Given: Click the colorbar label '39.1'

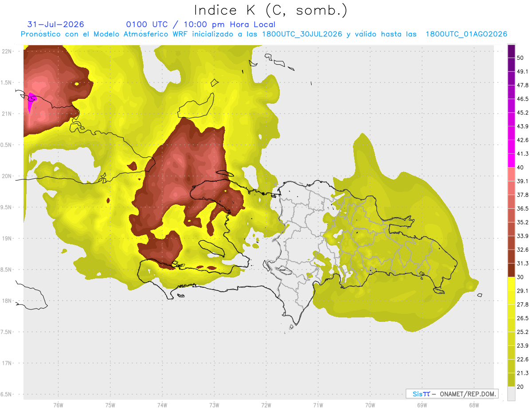Looking at the screenshot, I should pyautogui.click(x=523, y=181).
